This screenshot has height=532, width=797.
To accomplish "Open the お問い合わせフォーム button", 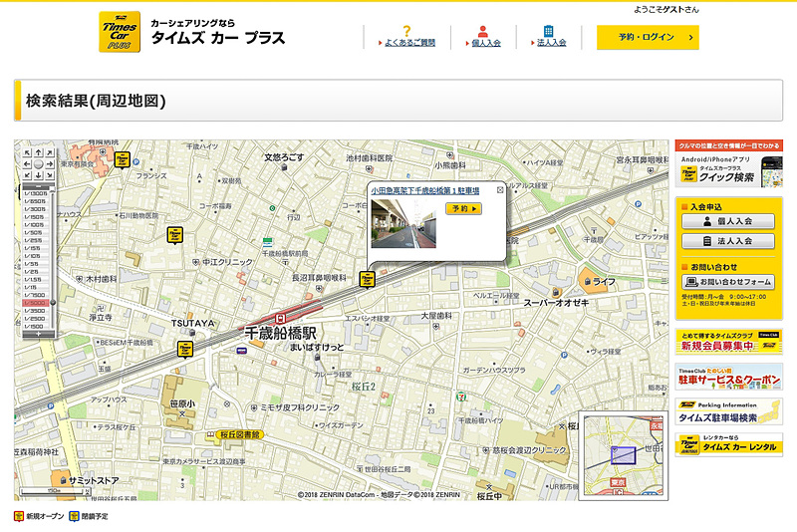I will pos(728,282).
